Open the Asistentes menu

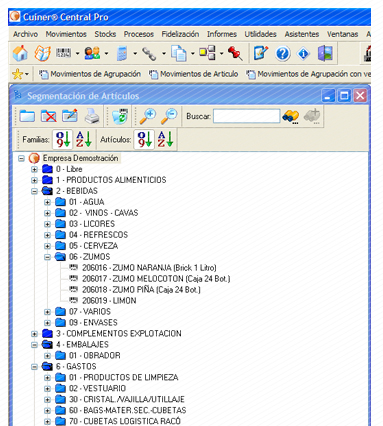(302, 34)
